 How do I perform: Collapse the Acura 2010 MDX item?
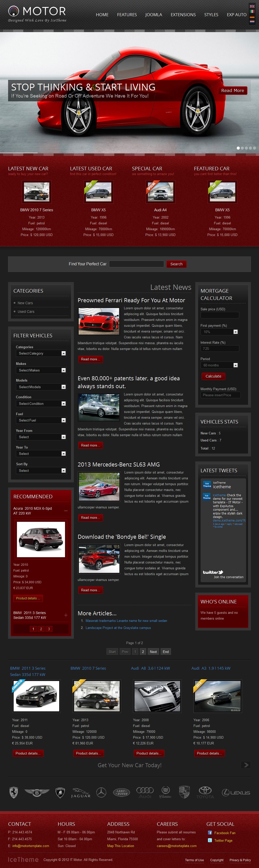pyautogui.click(x=66, y=511)
